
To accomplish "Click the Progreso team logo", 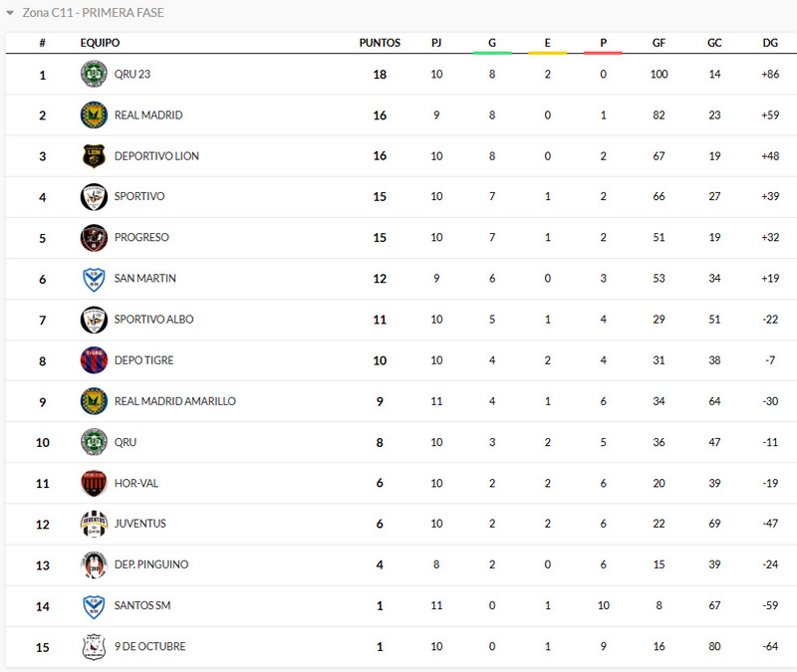I will (x=94, y=238).
